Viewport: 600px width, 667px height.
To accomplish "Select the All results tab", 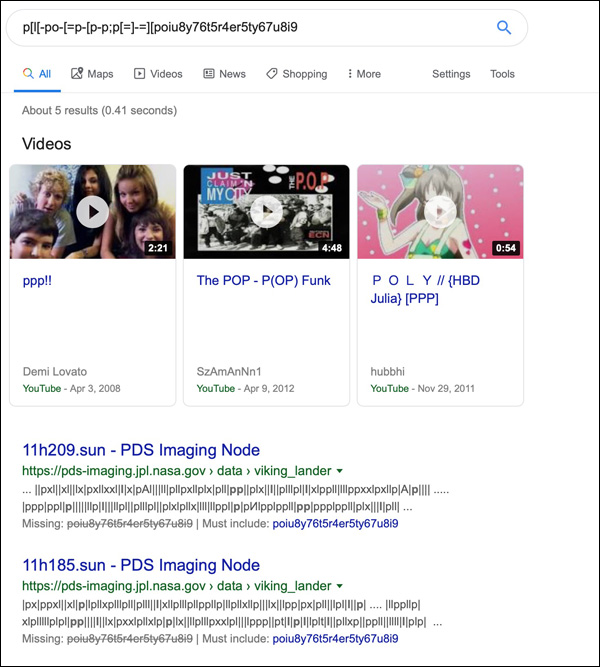I will click(x=36, y=74).
